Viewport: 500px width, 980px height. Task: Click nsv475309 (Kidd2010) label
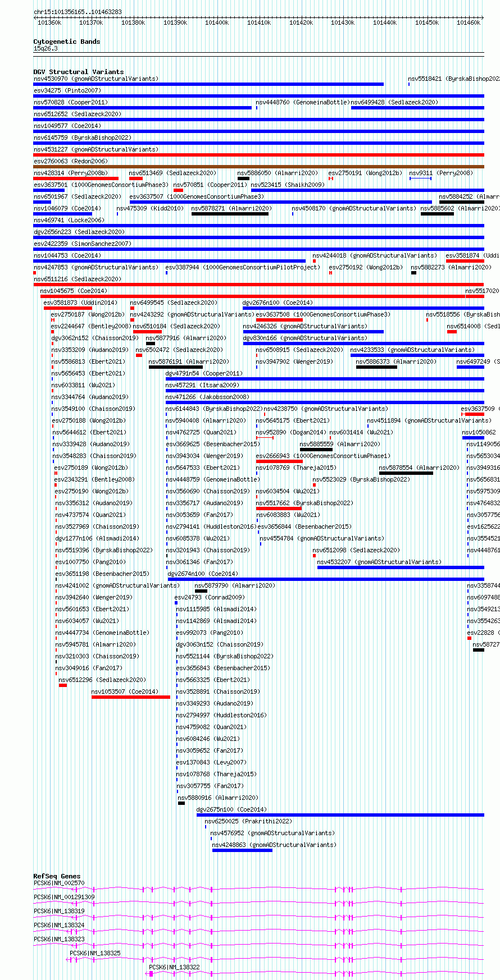151,208
